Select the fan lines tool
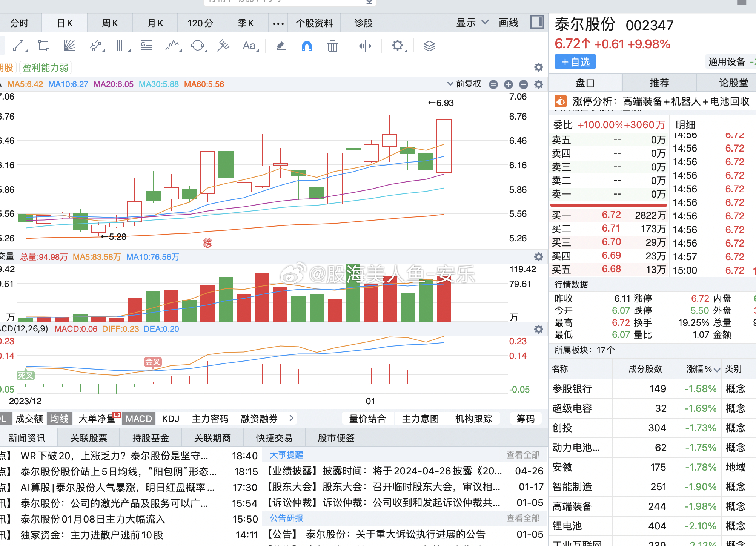756x546 pixels. pos(69,46)
